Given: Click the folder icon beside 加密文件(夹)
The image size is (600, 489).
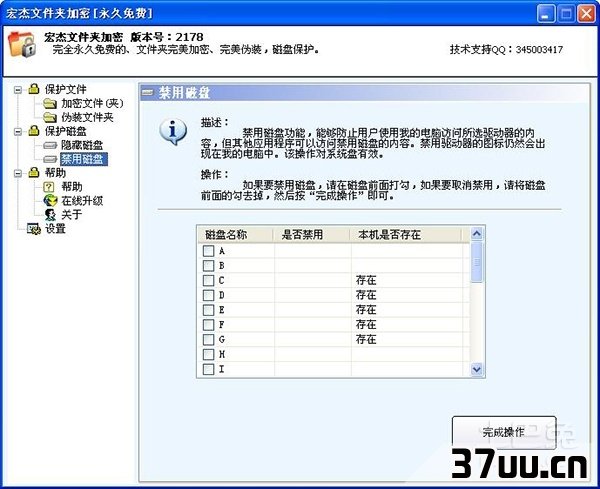Looking at the screenshot, I should tap(50, 103).
